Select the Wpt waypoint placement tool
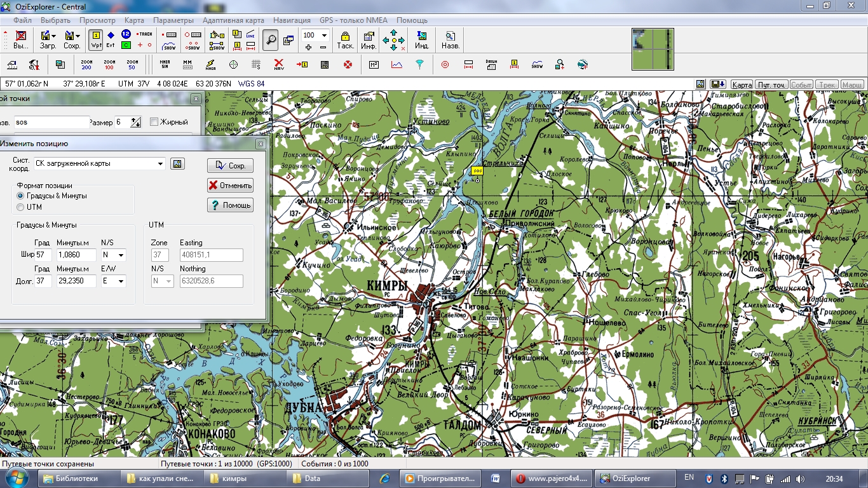The image size is (868, 488). [95, 39]
